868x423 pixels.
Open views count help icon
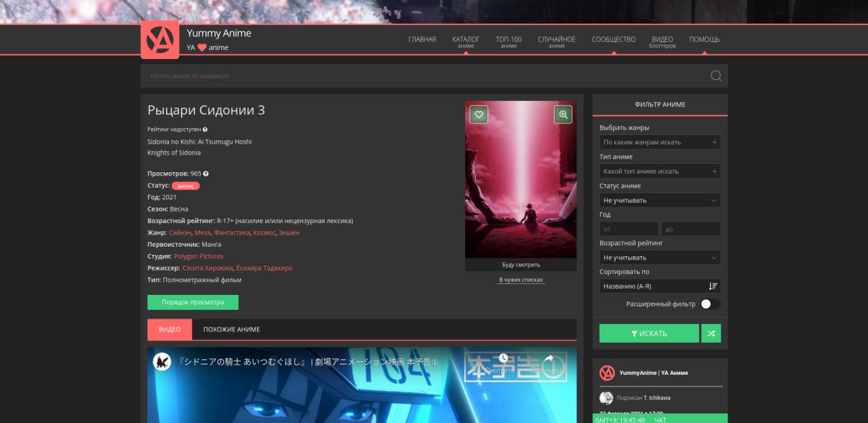[x=205, y=174]
